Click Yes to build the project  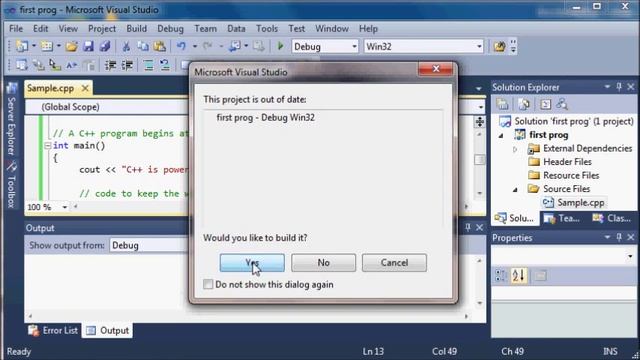[x=252, y=262]
